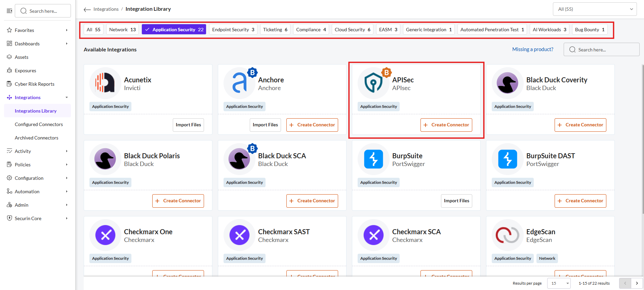Click the EdgeScan logo
This screenshot has height=290, width=644.
[508, 235]
